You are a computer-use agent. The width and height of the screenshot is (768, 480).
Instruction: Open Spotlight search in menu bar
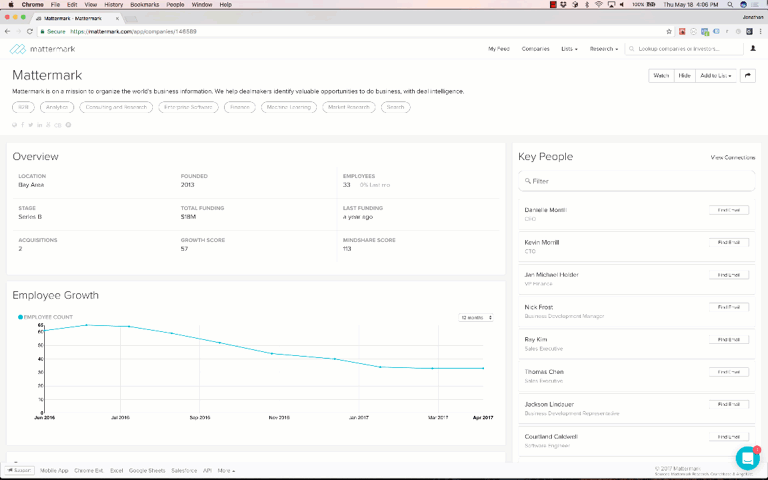coord(730,4)
